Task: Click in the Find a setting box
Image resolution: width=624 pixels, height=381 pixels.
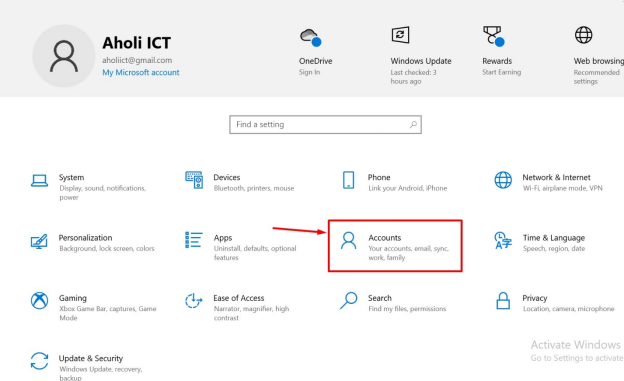Action: [325, 125]
